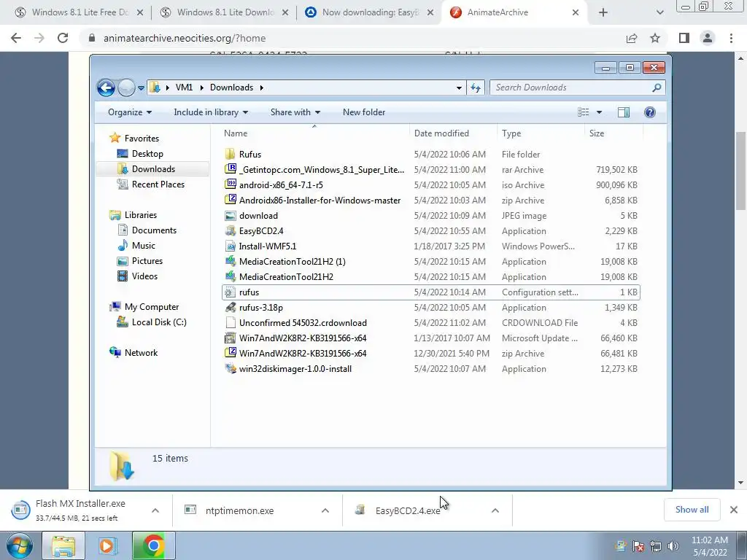Click the taskbar clock showing 11:02 AM
The width and height of the screenshot is (747, 560).
709,546
